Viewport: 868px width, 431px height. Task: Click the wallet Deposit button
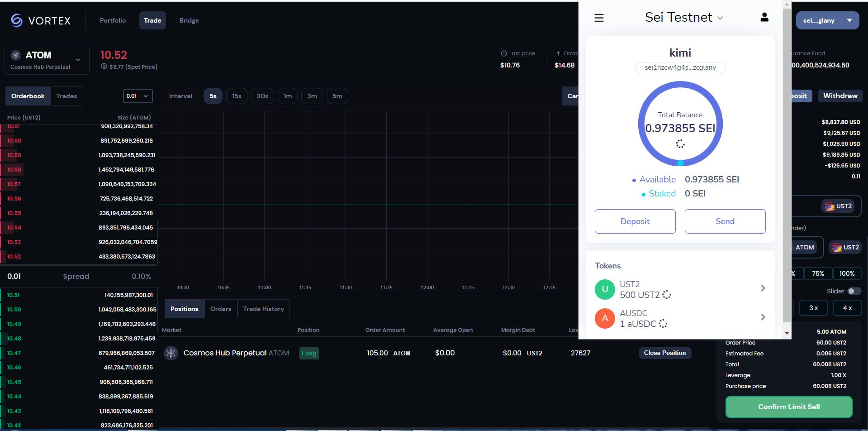tap(635, 221)
